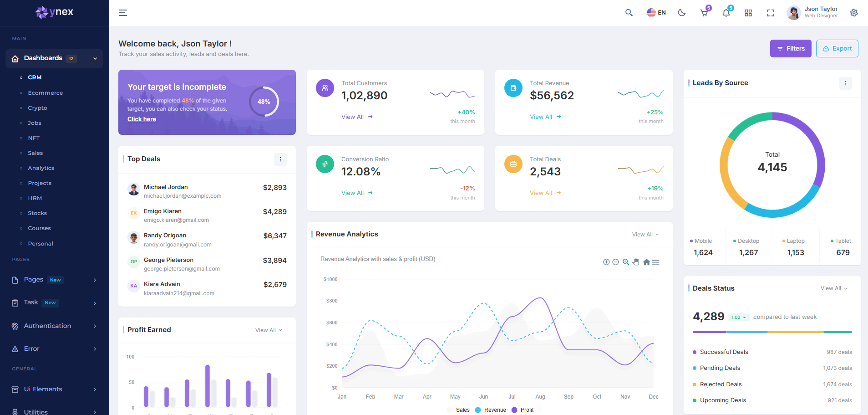Screen dimensions: 868x415
Task: Click the Filters button
Action: (x=791, y=49)
